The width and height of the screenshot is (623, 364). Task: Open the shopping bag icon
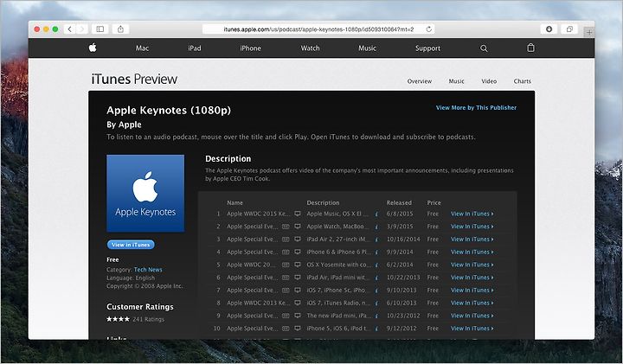530,48
